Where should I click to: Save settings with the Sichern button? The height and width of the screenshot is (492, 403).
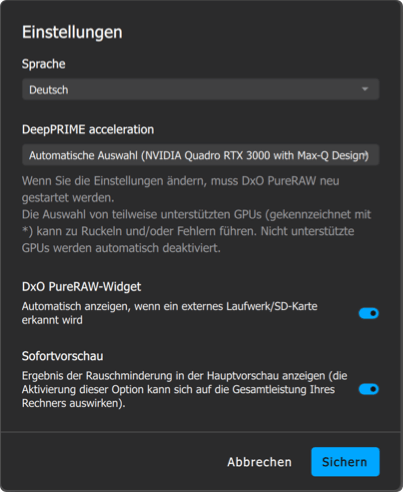pyautogui.click(x=345, y=462)
